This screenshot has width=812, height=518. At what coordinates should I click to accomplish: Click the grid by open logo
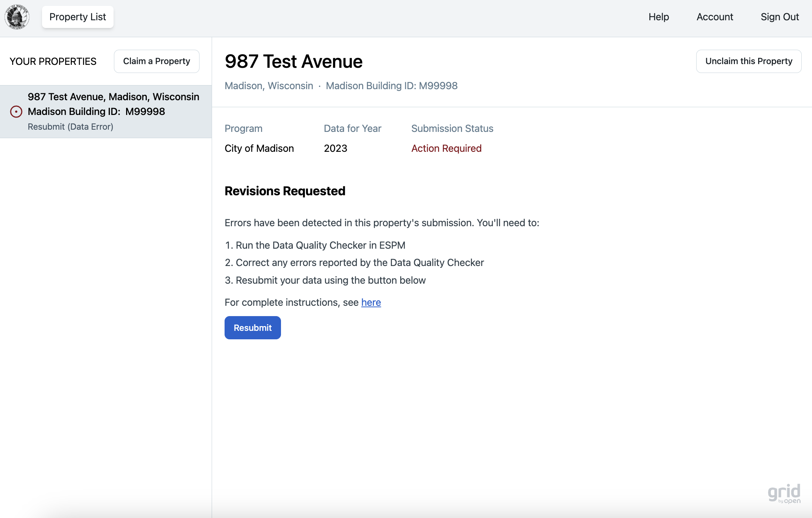784,494
